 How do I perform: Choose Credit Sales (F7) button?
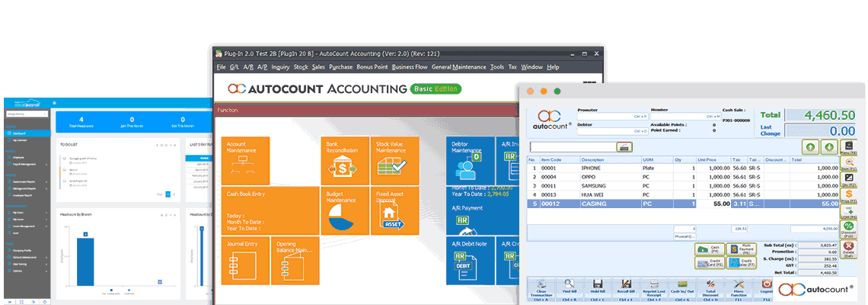point(742,263)
